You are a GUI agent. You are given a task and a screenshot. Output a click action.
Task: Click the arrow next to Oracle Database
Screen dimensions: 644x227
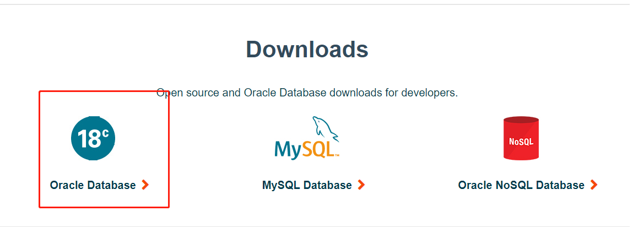[x=145, y=185]
